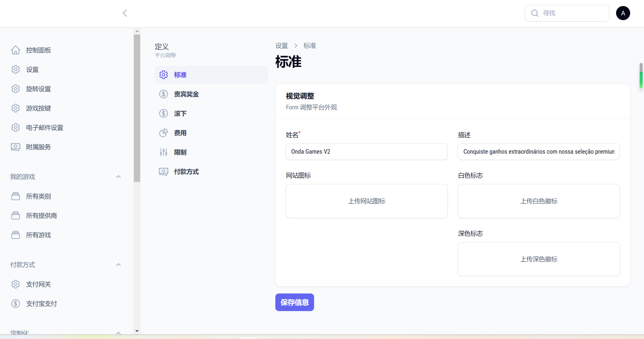644x339 pixels.
Task: Click the 设置 breadcrumb link
Action: [281, 46]
